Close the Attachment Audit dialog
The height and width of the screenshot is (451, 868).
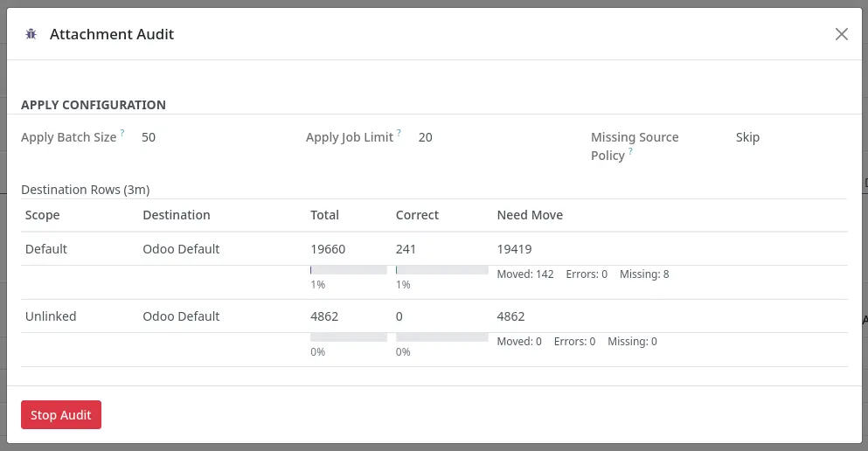[841, 34]
